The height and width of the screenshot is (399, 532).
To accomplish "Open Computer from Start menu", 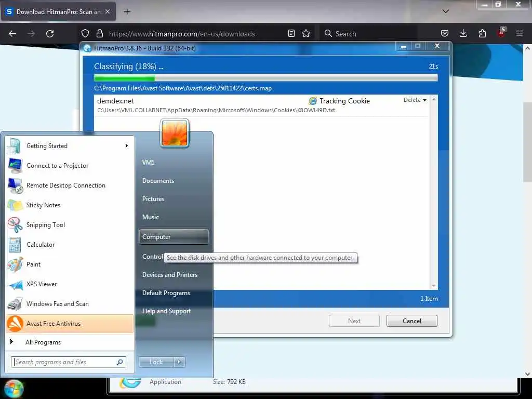I will (174, 237).
